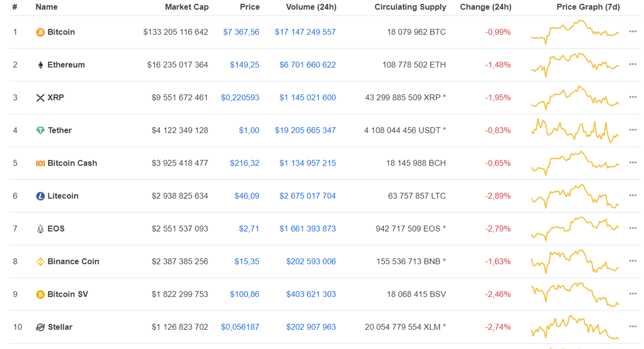The width and height of the screenshot is (644, 349).
Task: Open the three-dot menu for Stellar row
Action: pos(633,327)
